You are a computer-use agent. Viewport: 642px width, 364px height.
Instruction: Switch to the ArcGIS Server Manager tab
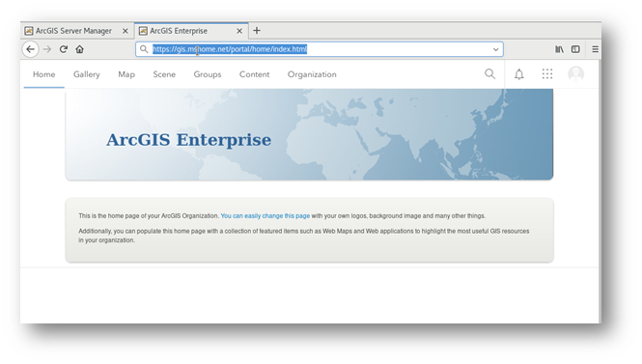pyautogui.click(x=76, y=31)
